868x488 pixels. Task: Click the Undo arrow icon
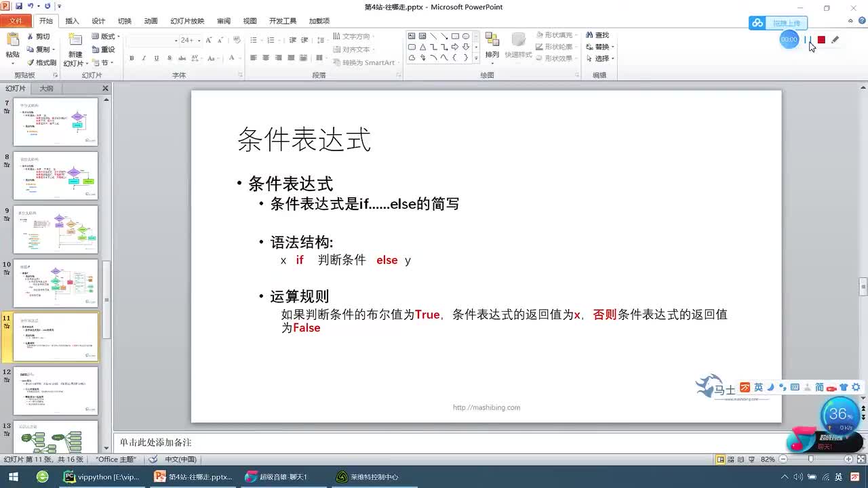(x=31, y=6)
